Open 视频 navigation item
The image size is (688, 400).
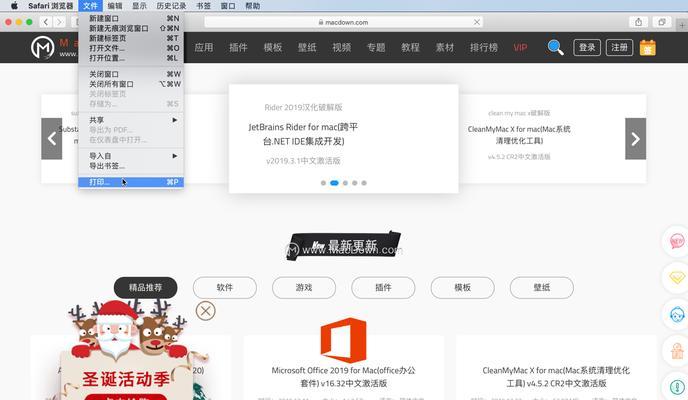coord(341,47)
